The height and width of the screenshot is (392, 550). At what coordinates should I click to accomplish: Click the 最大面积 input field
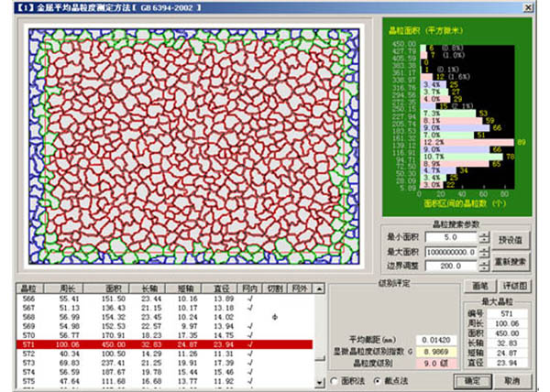point(451,252)
